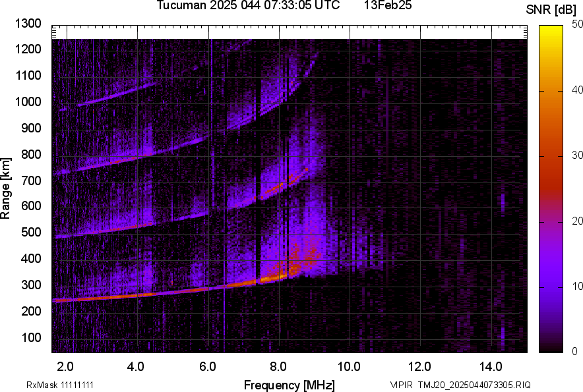This screenshot has width=583, height=392.
Task: Click the Range [km] axis label
Action: (6, 188)
